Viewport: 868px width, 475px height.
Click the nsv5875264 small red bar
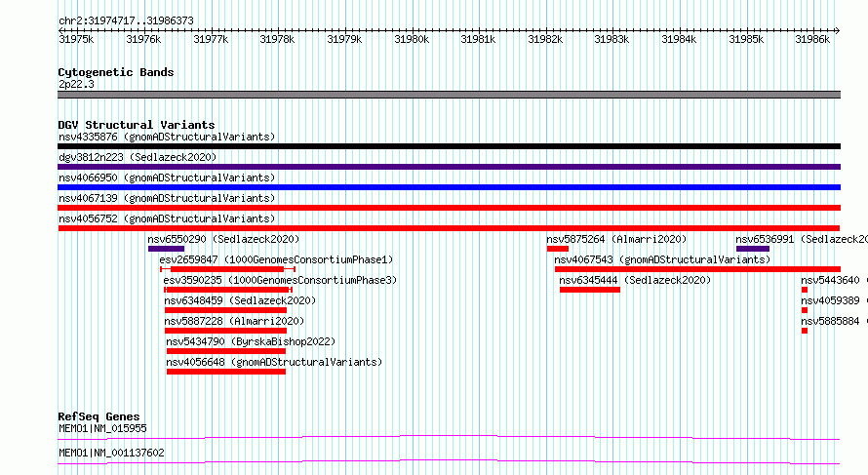click(x=558, y=249)
